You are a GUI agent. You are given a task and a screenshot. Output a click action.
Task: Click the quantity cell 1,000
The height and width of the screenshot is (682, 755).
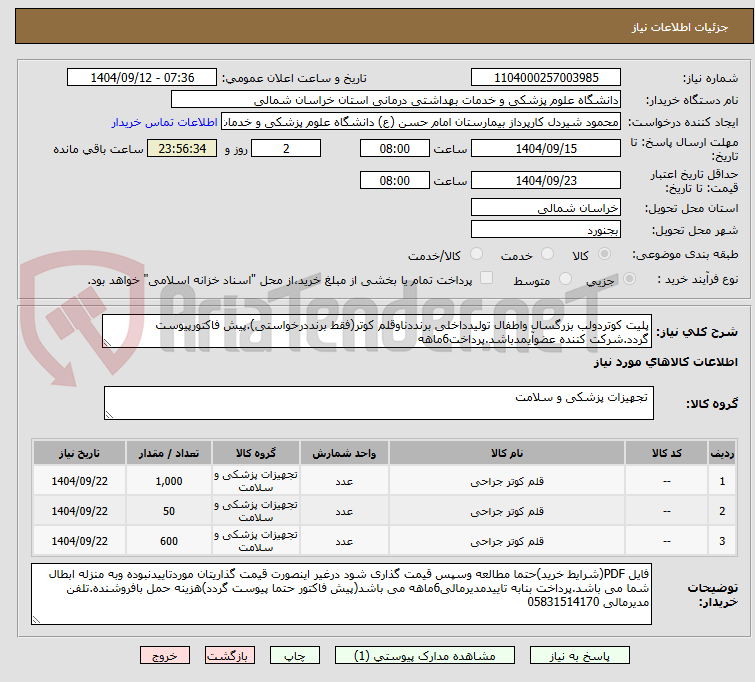pos(169,481)
